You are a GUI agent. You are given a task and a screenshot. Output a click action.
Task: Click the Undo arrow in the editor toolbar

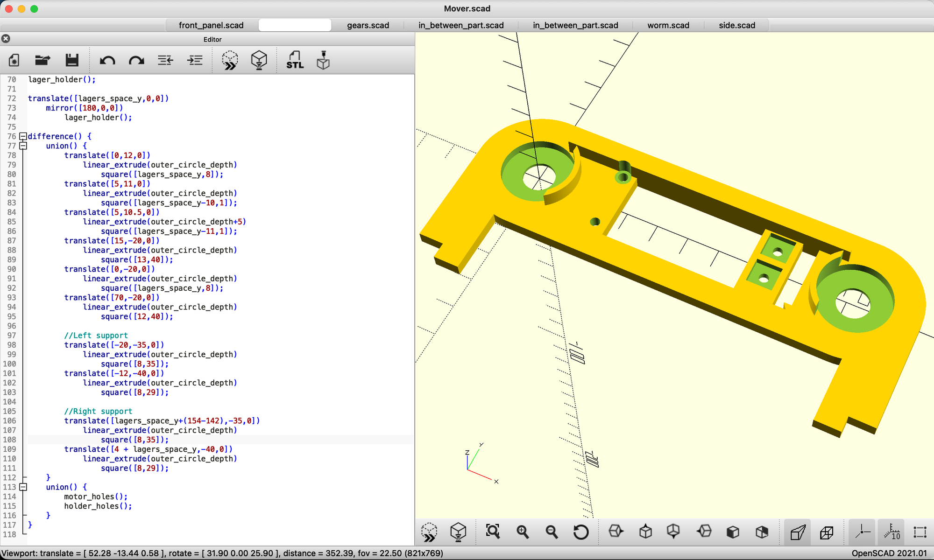tap(107, 60)
